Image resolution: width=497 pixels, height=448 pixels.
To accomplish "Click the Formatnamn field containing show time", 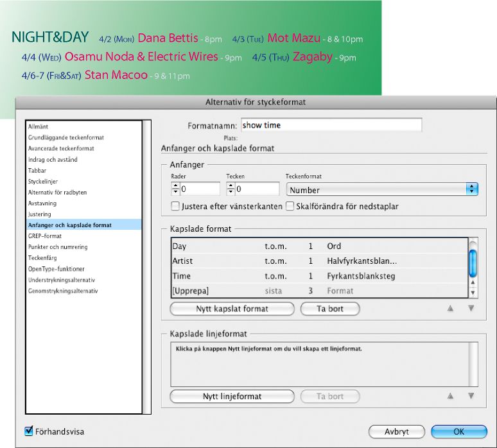I will pyautogui.click(x=331, y=125).
